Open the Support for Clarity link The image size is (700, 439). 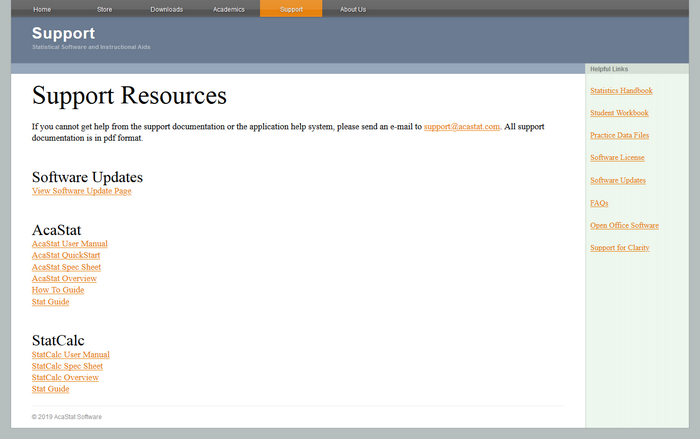620,248
